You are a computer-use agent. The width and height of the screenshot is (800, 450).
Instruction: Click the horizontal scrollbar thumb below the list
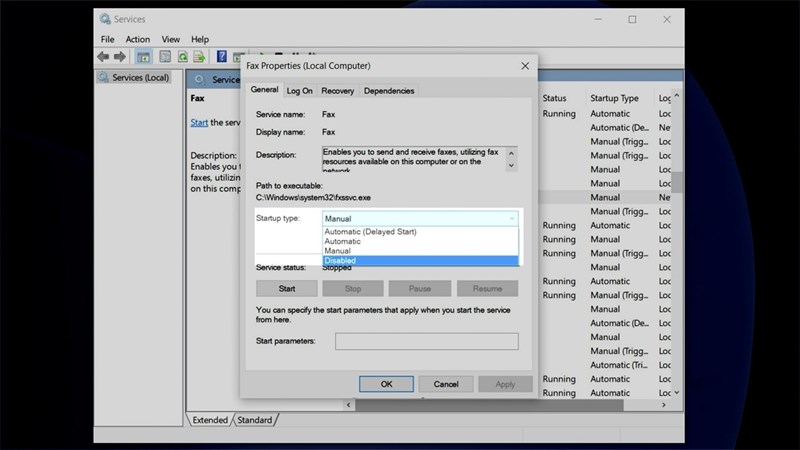click(x=489, y=405)
